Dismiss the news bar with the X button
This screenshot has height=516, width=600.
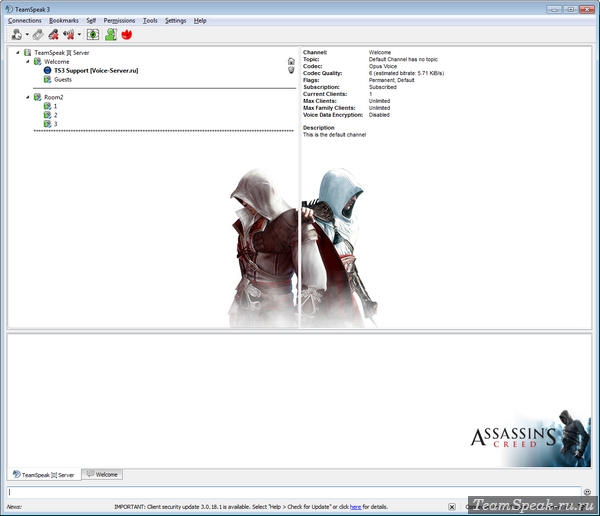(452, 507)
